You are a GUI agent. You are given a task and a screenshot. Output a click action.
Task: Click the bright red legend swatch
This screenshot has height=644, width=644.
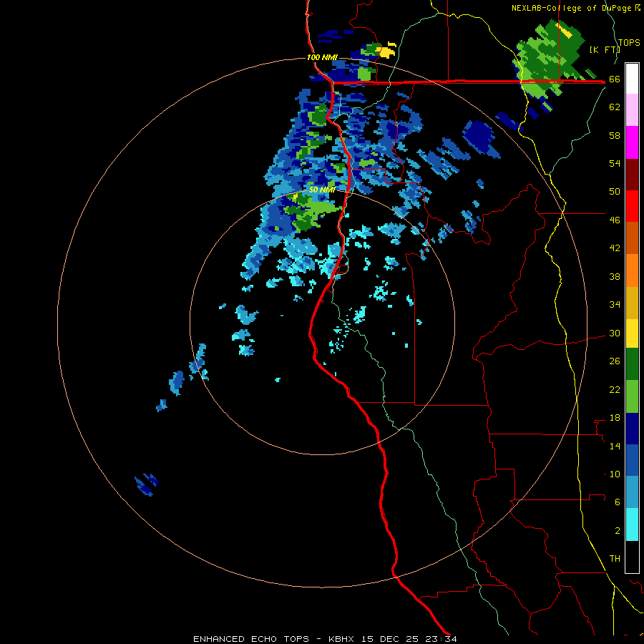(632, 206)
